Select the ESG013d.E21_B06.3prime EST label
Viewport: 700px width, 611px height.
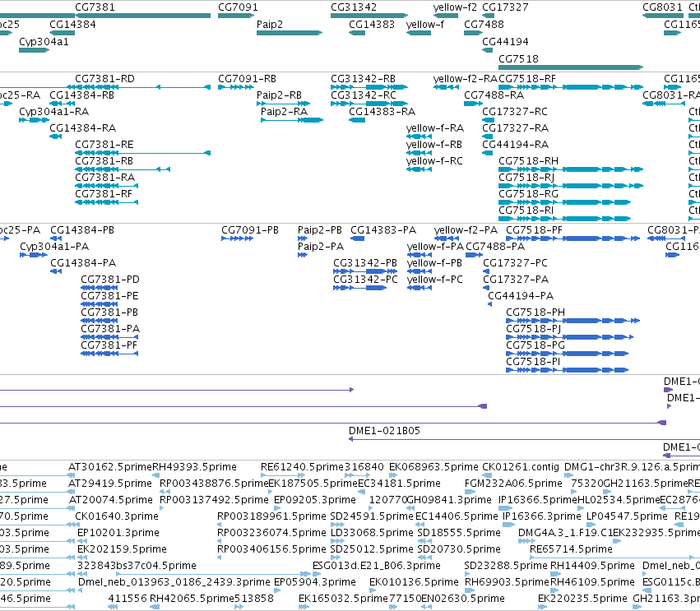click(377, 567)
